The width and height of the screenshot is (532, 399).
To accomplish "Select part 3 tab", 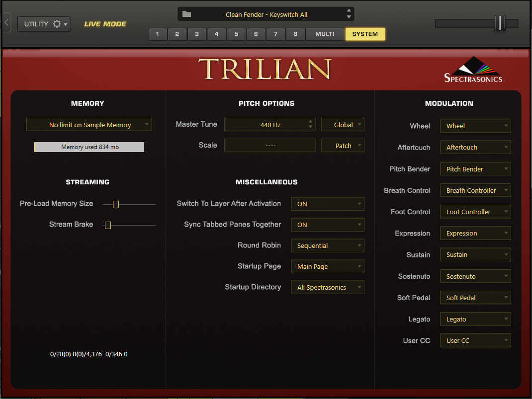I will click(x=197, y=34).
